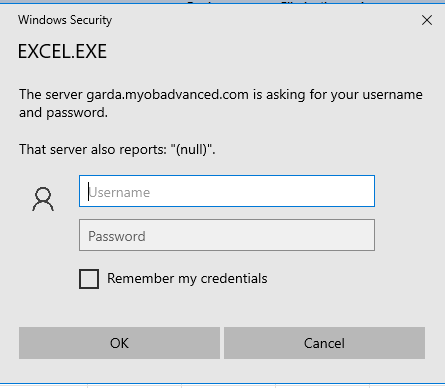Click the Username input field
Screen dimensions: 445x388
(x=227, y=191)
